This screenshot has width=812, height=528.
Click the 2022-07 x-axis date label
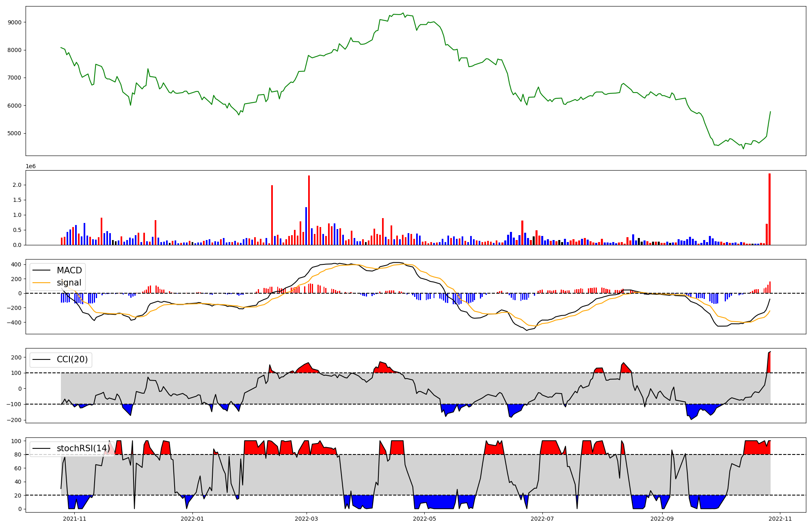(x=543, y=519)
